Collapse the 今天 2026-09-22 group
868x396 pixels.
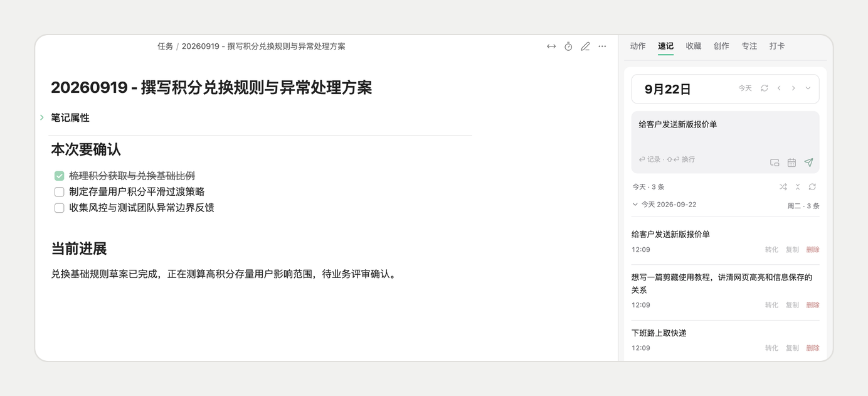(x=635, y=205)
